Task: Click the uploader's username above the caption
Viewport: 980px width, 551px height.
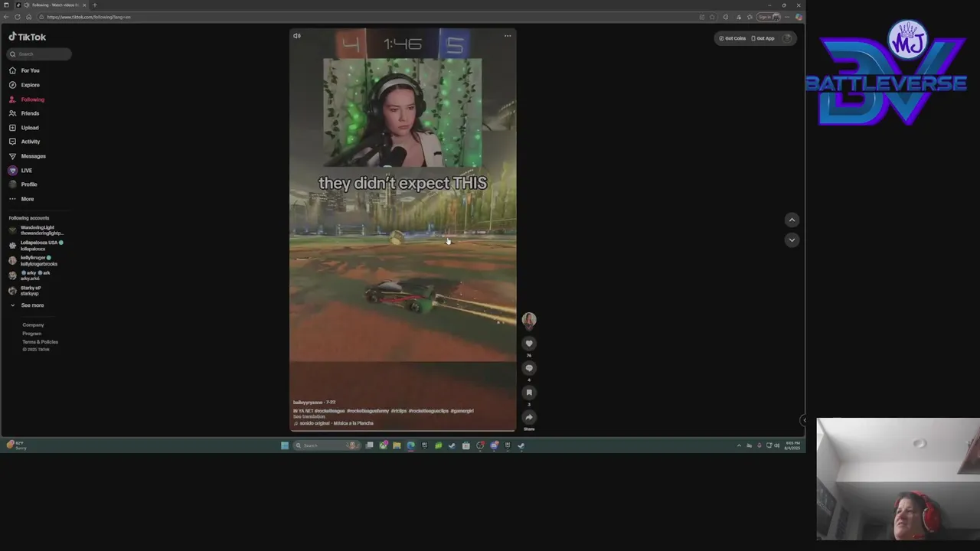Action: click(x=308, y=403)
